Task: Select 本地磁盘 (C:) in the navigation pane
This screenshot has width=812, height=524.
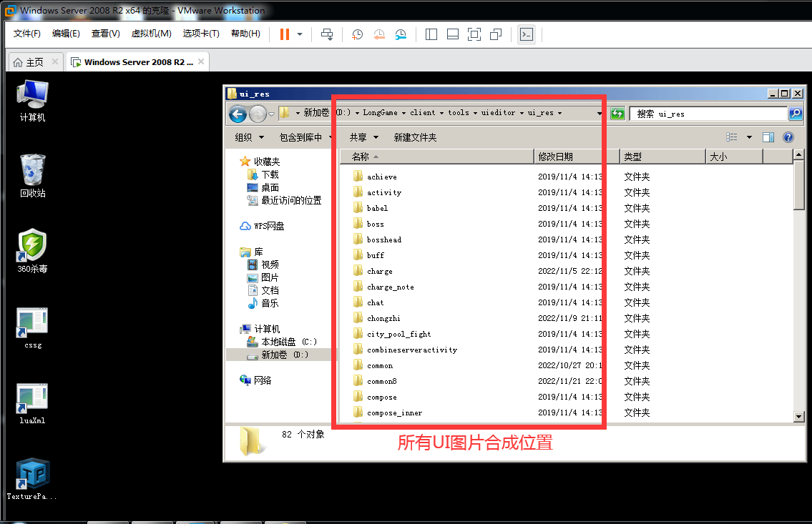Action: point(282,342)
